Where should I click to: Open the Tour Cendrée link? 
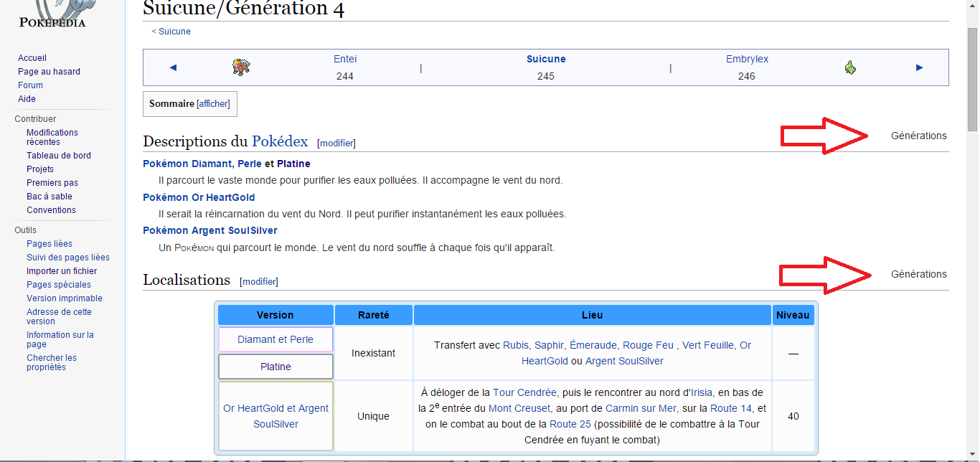(525, 392)
